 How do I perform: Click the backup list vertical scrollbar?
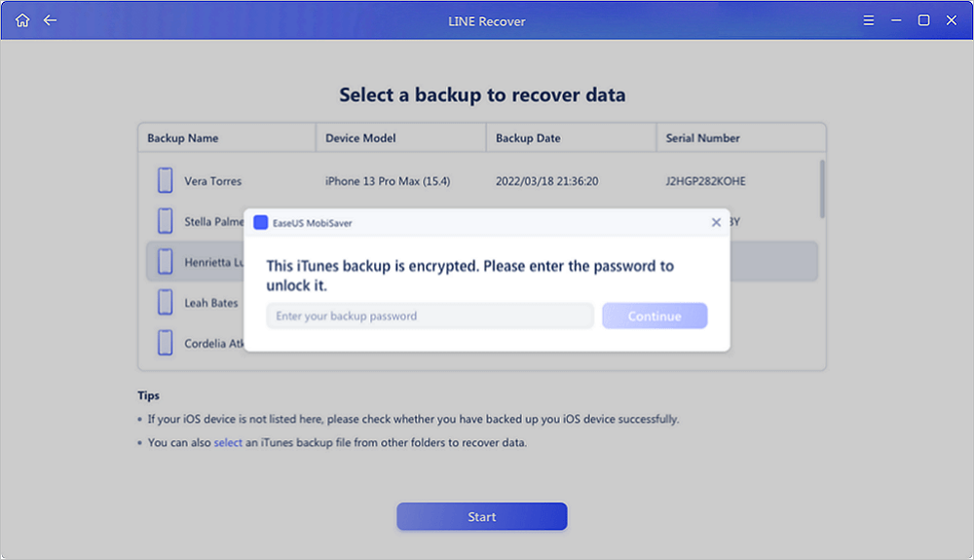[822, 189]
